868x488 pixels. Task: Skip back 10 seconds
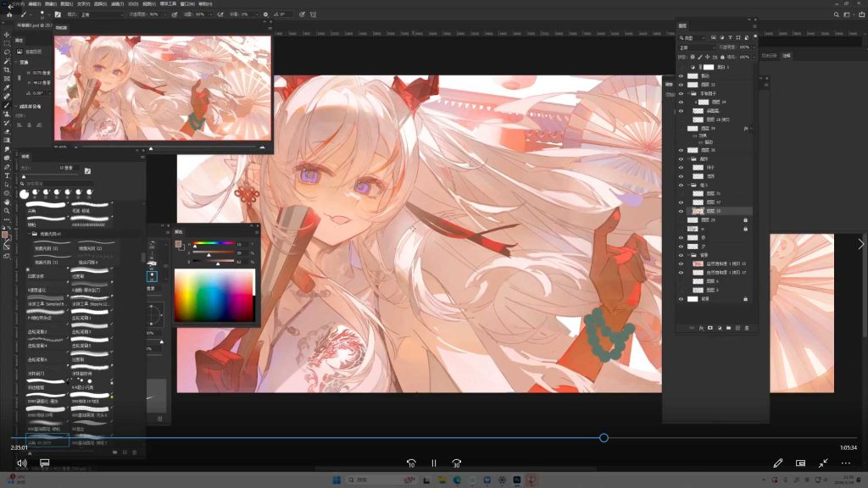pyautogui.click(x=411, y=463)
